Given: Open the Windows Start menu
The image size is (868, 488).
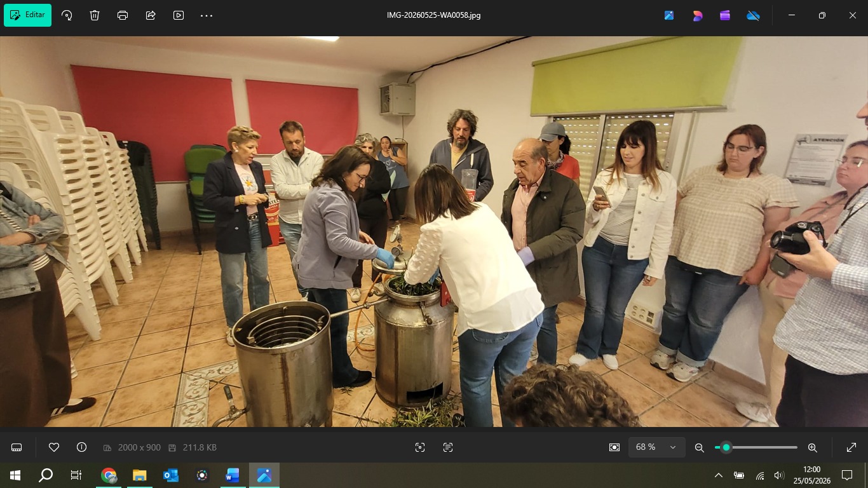Looking at the screenshot, I should point(15,475).
